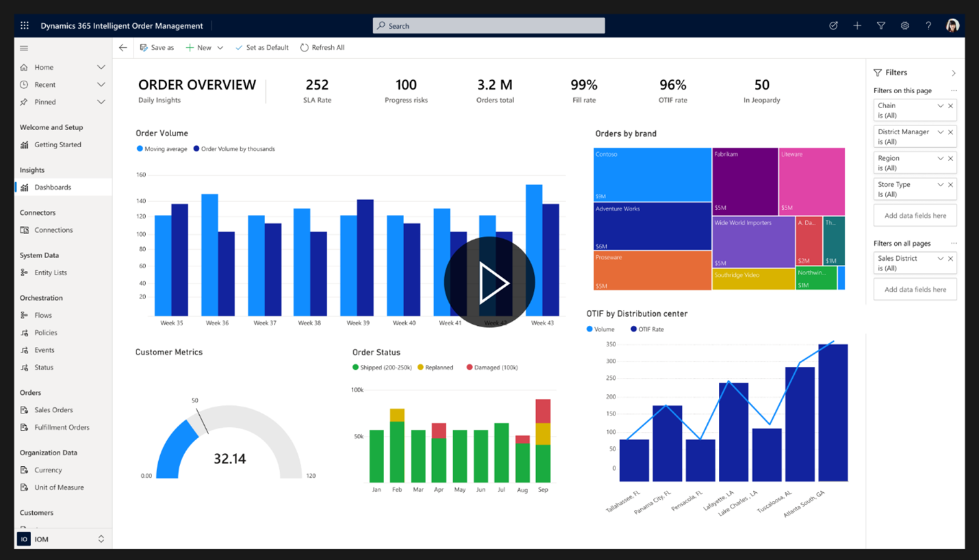Click the filter icon in the top bar
Screen dimensions: 979x560
point(881,25)
